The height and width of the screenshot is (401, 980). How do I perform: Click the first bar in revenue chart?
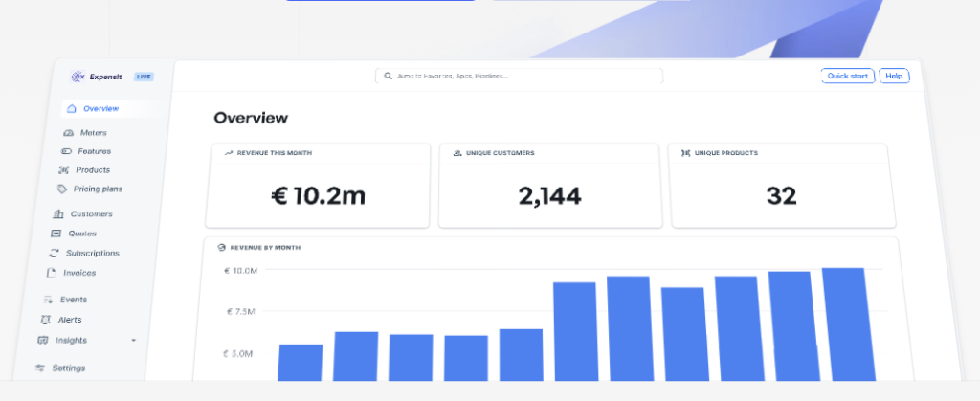tap(300, 363)
